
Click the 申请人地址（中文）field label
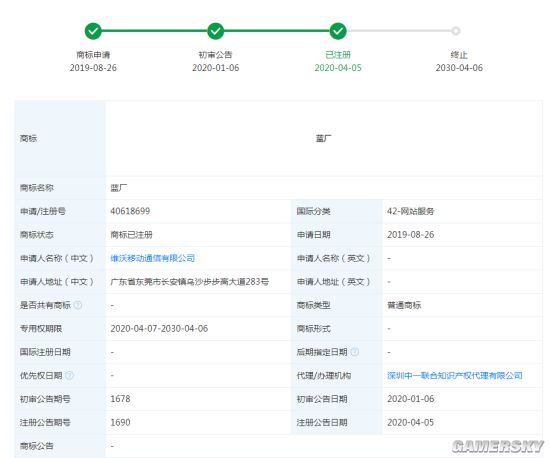57,282
